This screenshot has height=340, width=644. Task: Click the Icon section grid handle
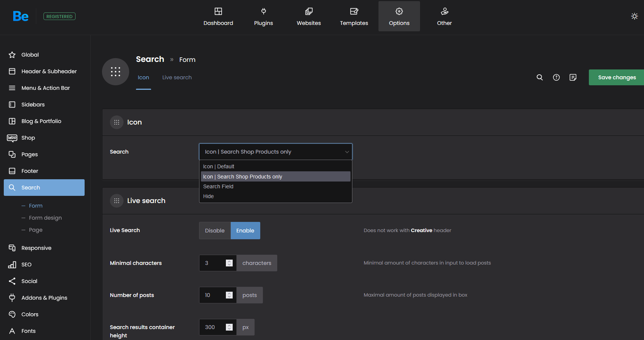(x=117, y=122)
